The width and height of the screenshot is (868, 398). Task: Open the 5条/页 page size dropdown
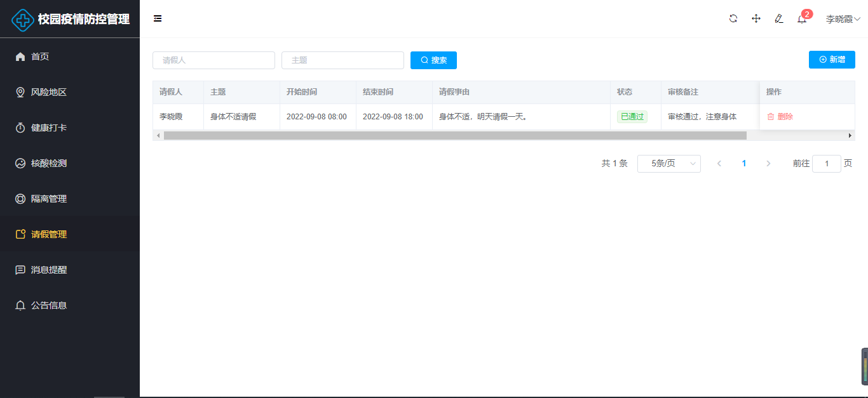[668, 163]
